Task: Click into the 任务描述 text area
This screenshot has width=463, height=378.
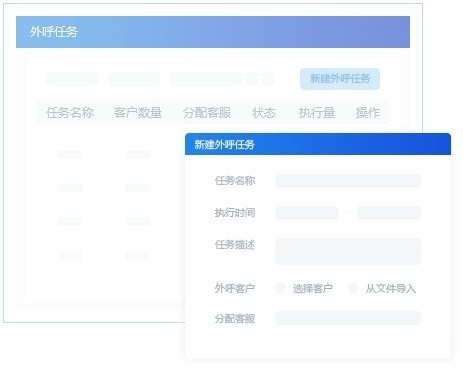Action: coord(348,251)
